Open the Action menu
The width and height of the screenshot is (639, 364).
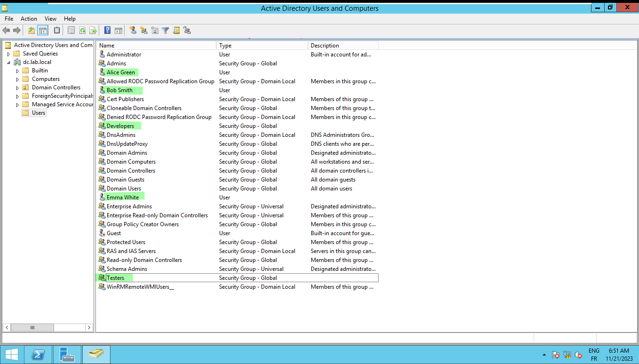pyautogui.click(x=29, y=19)
